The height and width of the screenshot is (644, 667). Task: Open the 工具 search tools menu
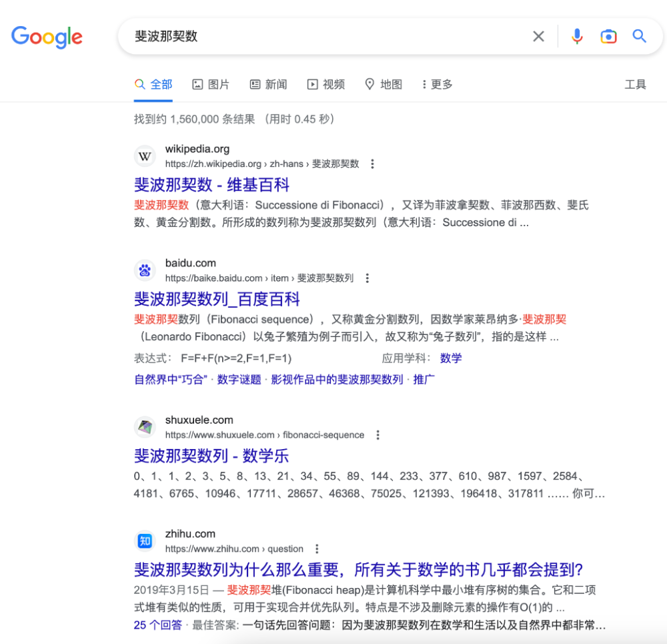tap(636, 84)
